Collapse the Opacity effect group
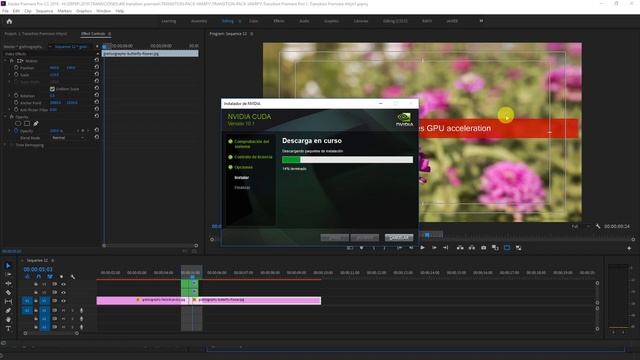Viewport: 640px width, 360px height. pos(6,116)
